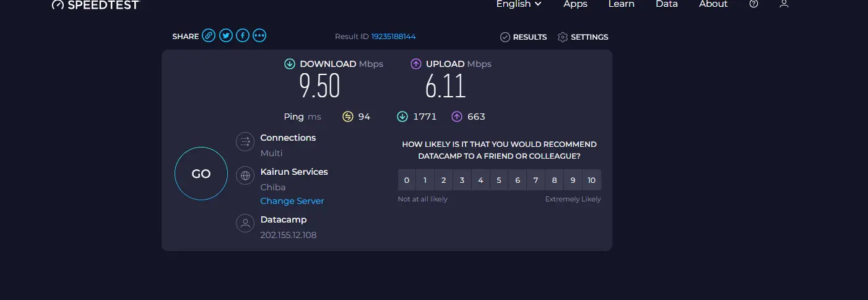Click the idle ping yellow icon
This screenshot has height=300, width=868.
click(348, 117)
